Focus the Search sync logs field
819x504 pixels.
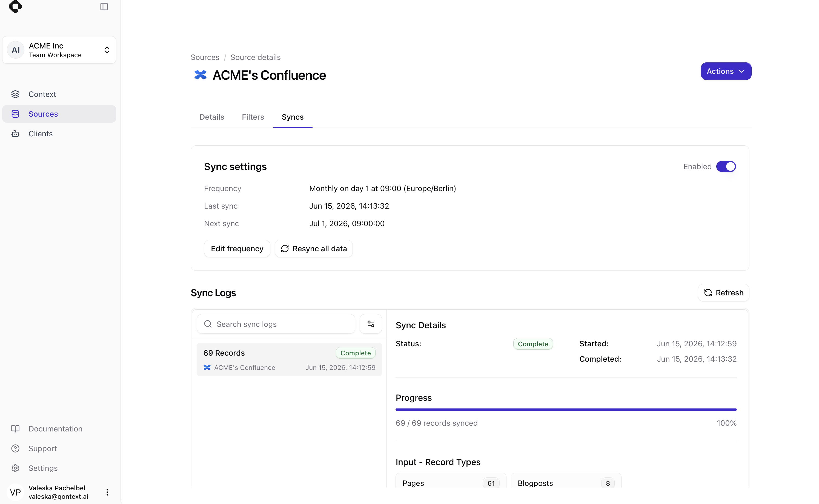click(276, 324)
